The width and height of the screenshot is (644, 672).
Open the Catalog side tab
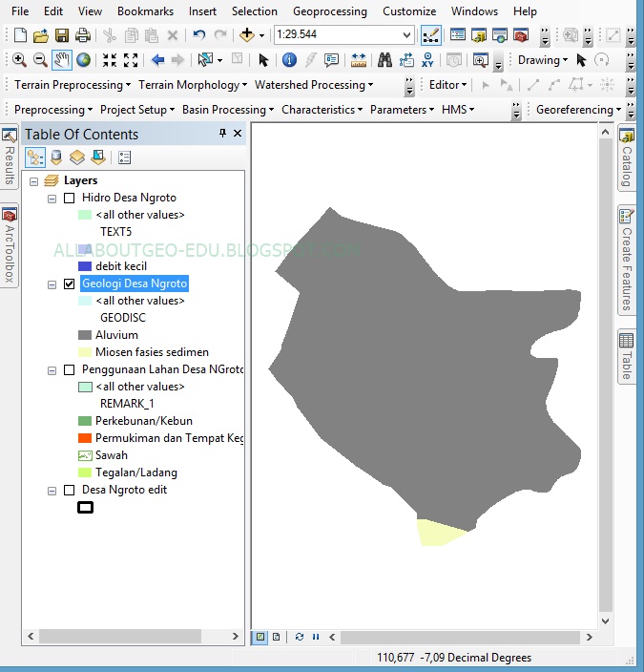pos(627,157)
